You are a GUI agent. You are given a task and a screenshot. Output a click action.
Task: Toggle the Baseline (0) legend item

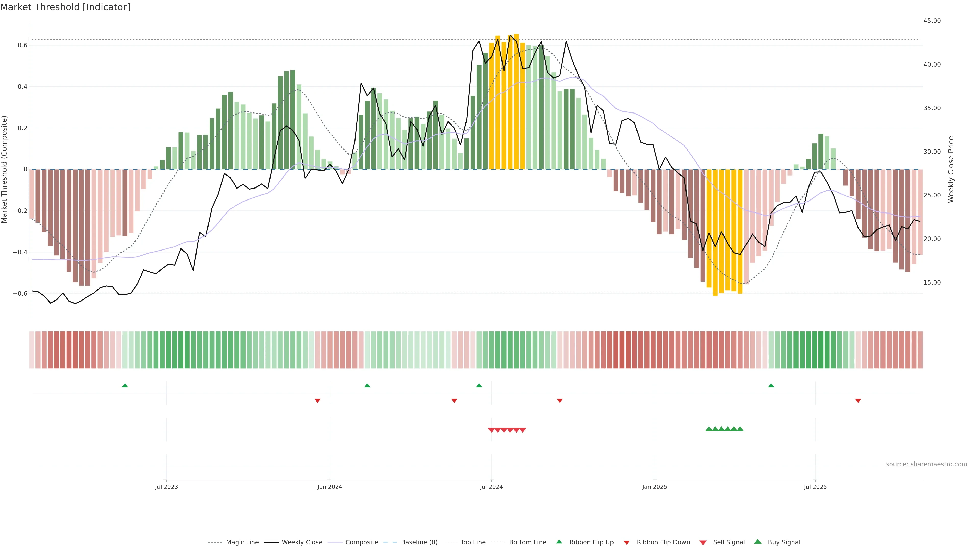[x=419, y=542]
